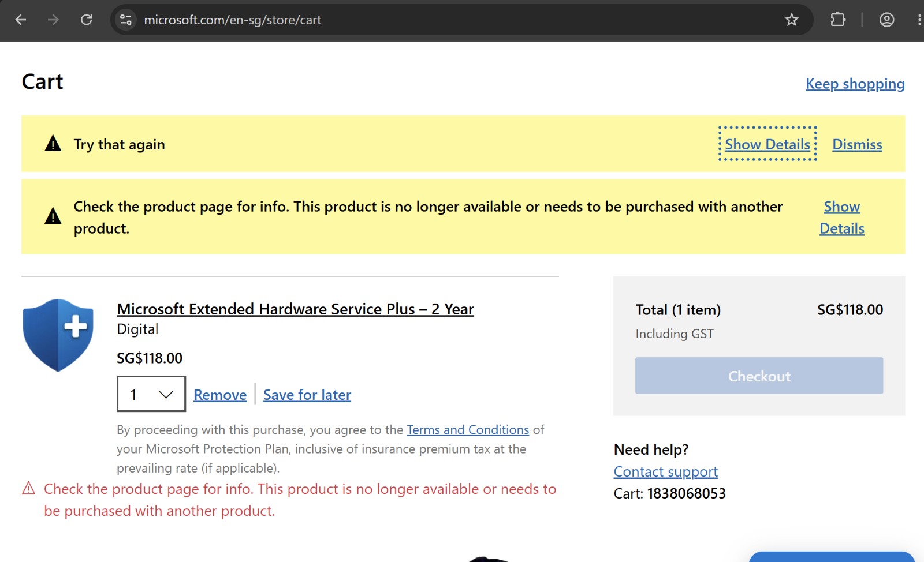Image resolution: width=924 pixels, height=562 pixels.
Task: Click the warning icon in the second yellow alert
Action: (x=53, y=216)
